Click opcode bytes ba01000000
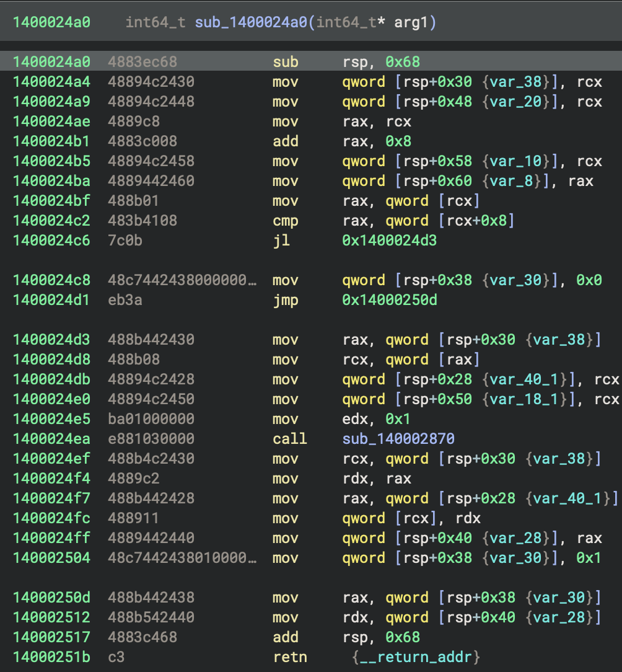622x672 pixels. (x=151, y=419)
